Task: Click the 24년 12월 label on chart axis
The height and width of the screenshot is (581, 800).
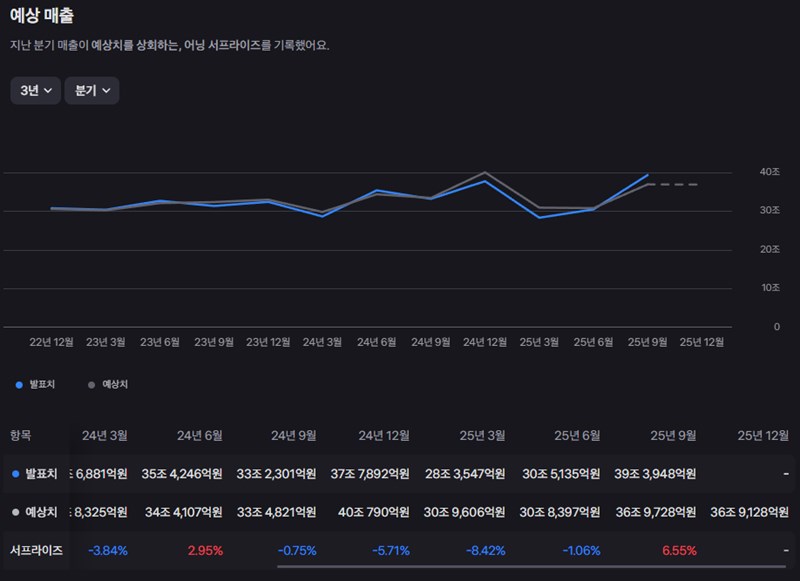Action: tap(485, 342)
